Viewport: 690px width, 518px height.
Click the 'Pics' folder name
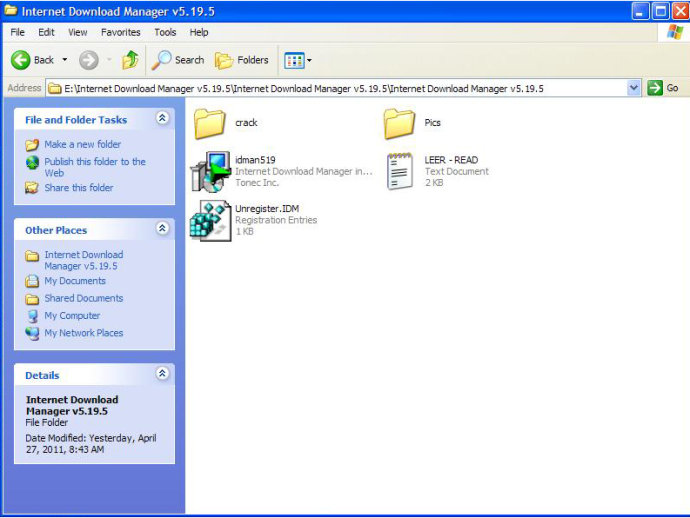click(x=432, y=123)
